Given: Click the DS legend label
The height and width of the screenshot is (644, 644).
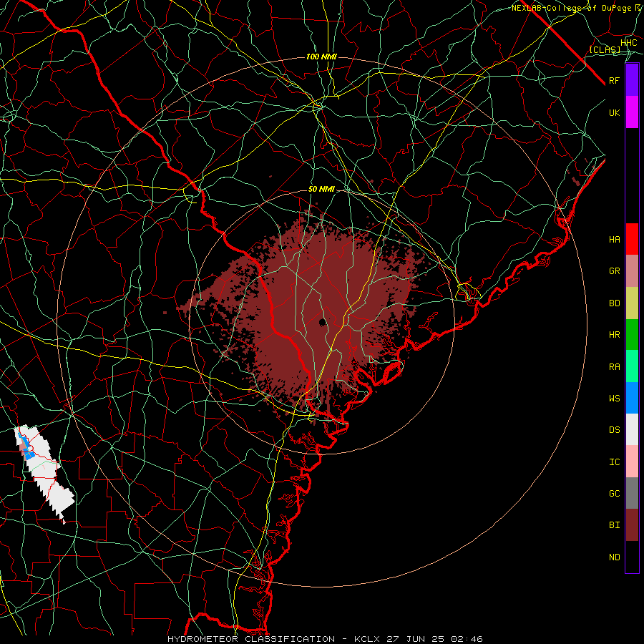Looking at the screenshot, I should pos(614,430).
